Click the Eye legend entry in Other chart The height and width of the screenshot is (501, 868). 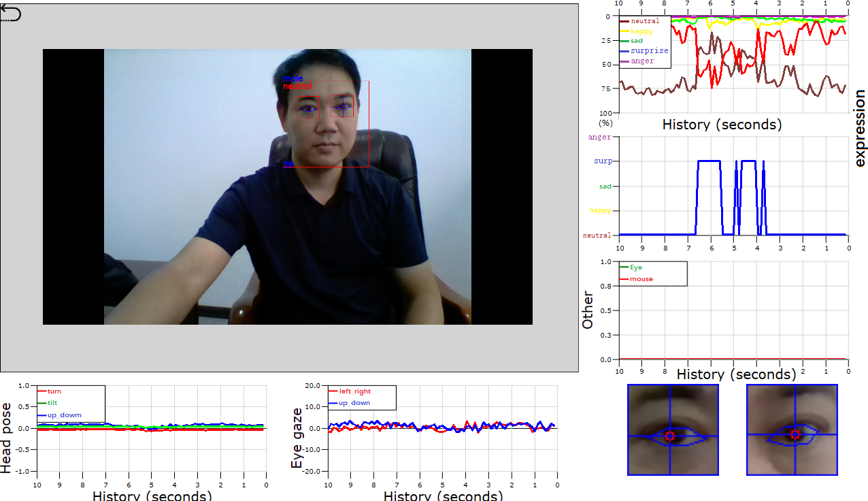pos(635,268)
